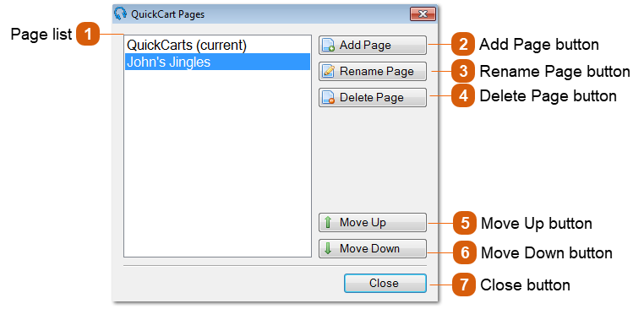This screenshot has width=644, height=309.
Task: Click the Rename Page button
Action: click(373, 72)
